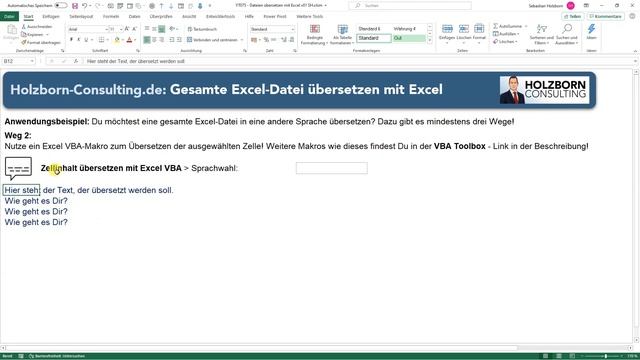This screenshot has width=640, height=360.
Task: Apply the yellow fill color
Action: 117,40
